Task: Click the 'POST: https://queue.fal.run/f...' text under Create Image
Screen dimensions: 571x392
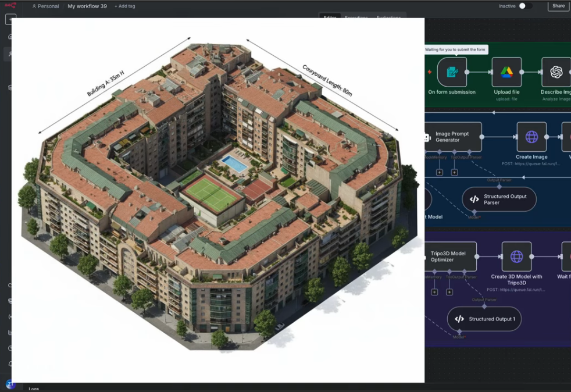Action: click(530, 164)
